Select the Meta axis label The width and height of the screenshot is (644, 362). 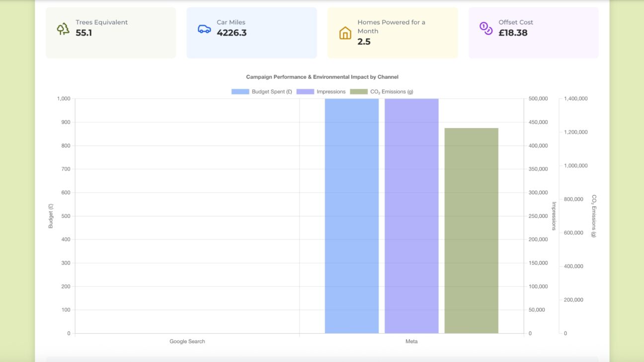click(411, 342)
